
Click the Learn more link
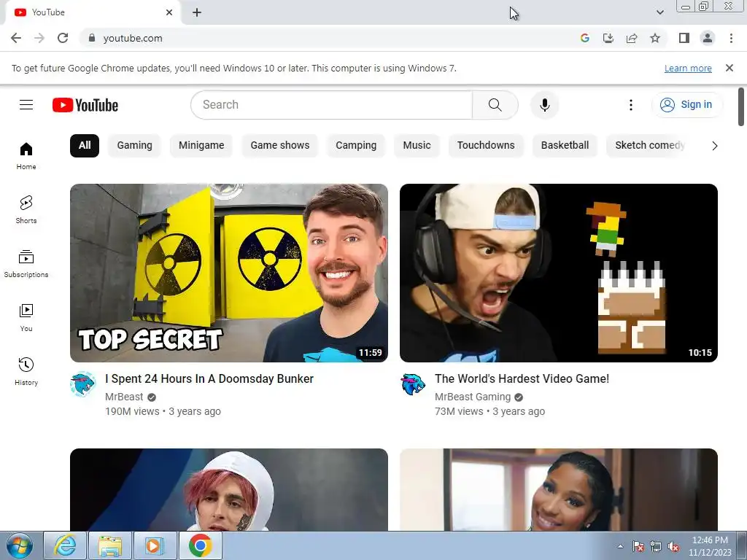(x=688, y=68)
